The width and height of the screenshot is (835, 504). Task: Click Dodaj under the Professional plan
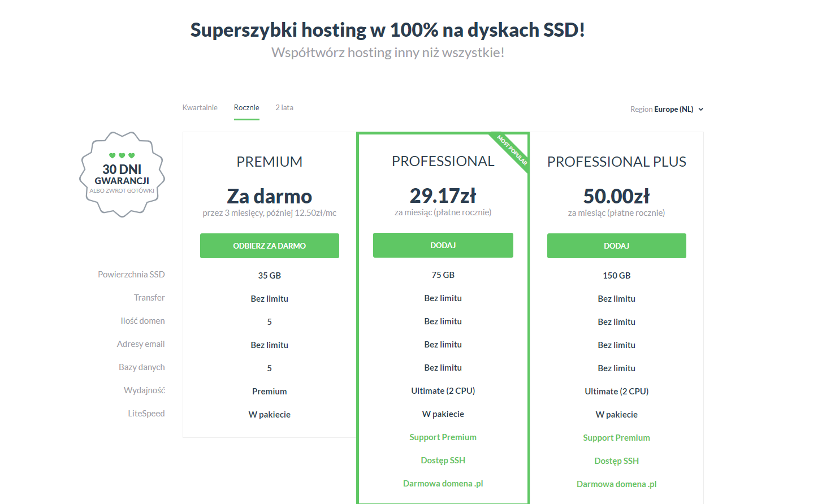(x=443, y=245)
